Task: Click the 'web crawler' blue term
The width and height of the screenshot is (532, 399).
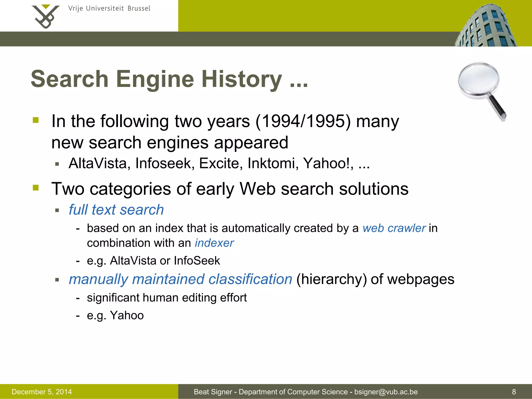Action: (x=394, y=228)
